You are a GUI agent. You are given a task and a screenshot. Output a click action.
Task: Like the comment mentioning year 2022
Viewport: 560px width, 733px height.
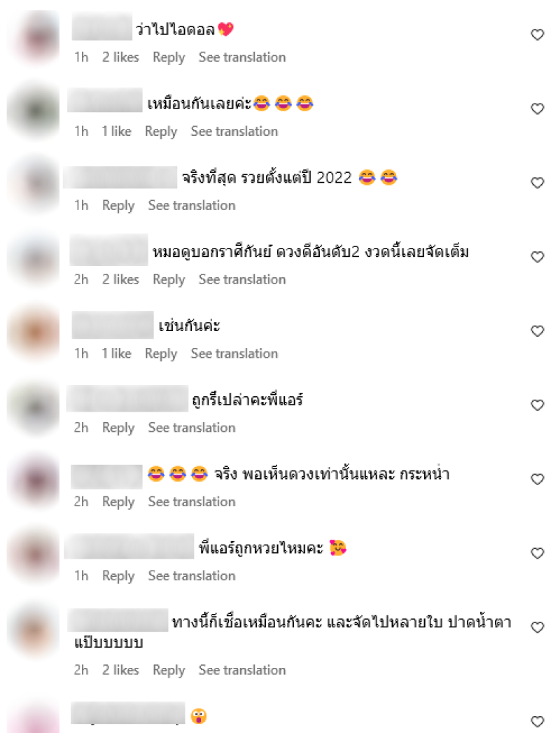(538, 183)
